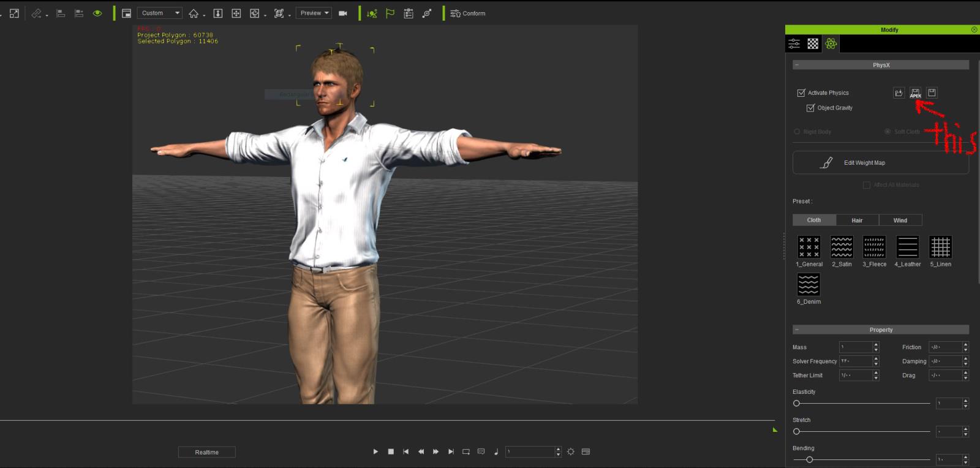
Task: Select the 2_Satin cloth preset
Action: tap(842, 247)
